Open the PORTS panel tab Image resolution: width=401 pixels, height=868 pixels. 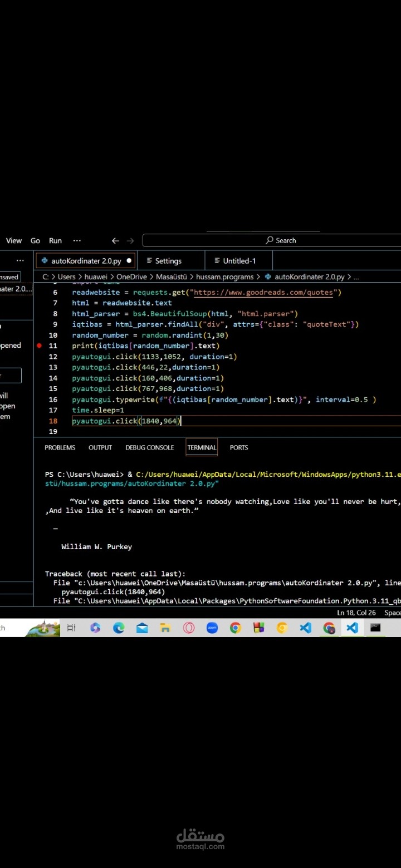point(239,447)
